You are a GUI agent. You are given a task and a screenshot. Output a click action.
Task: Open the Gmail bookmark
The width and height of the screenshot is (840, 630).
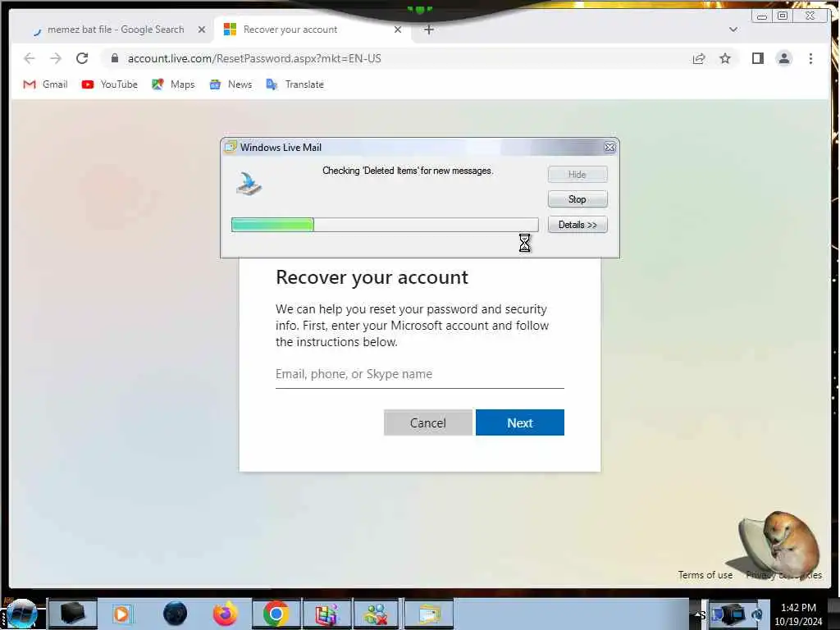46,84
